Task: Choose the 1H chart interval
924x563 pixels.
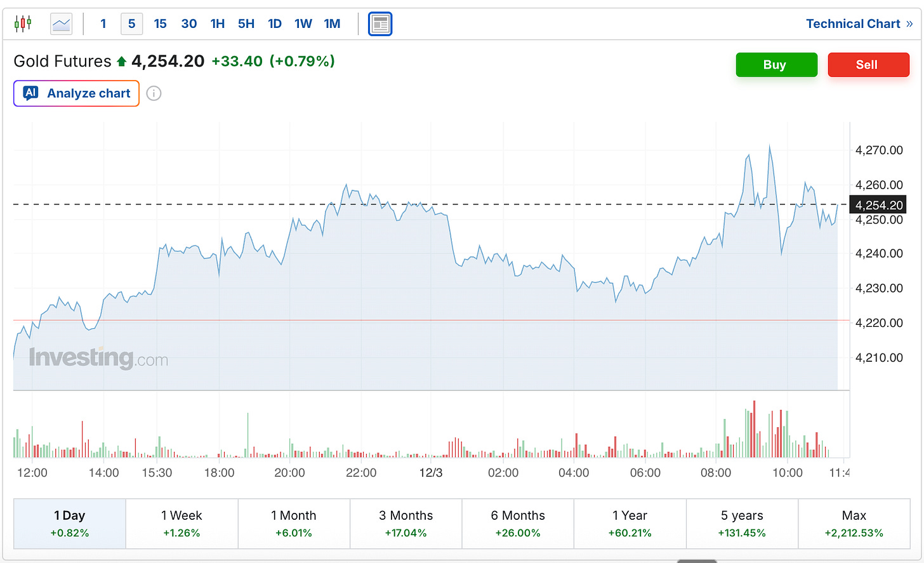Action: coord(218,24)
